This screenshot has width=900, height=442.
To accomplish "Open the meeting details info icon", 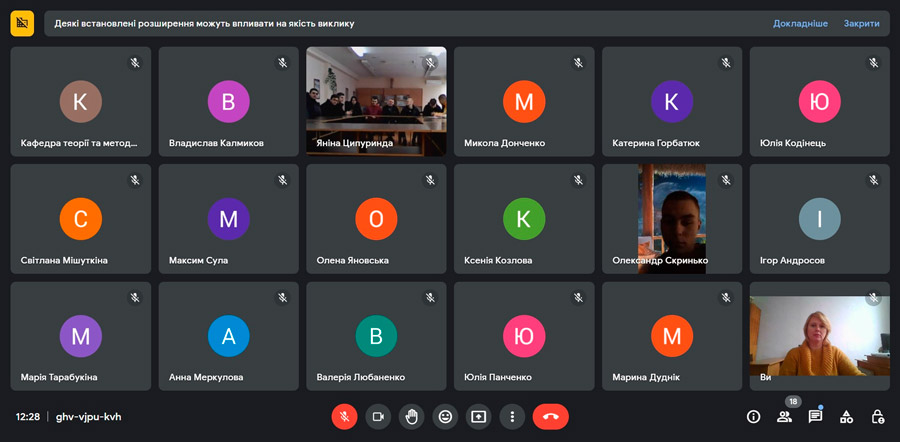I will coord(754,416).
